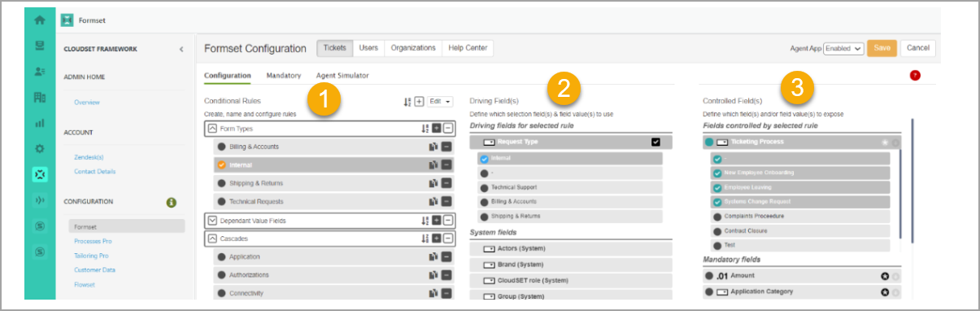Switch to the Users tab
Viewport: 980px width, 311px height.
click(368, 48)
